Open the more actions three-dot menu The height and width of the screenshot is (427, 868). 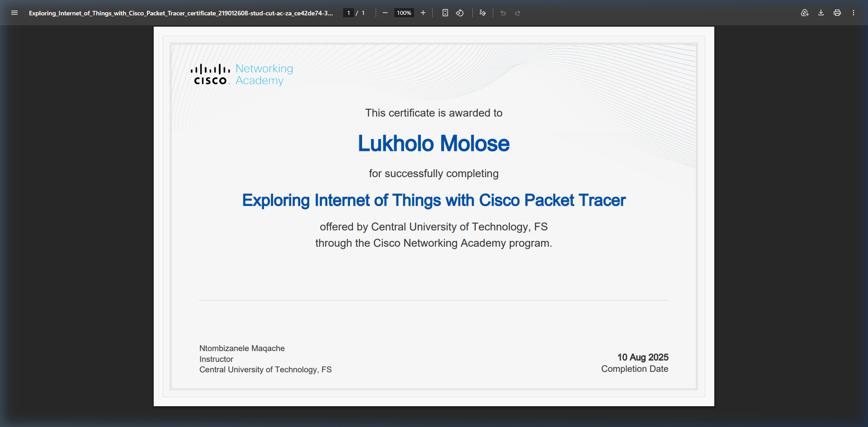pyautogui.click(x=854, y=13)
